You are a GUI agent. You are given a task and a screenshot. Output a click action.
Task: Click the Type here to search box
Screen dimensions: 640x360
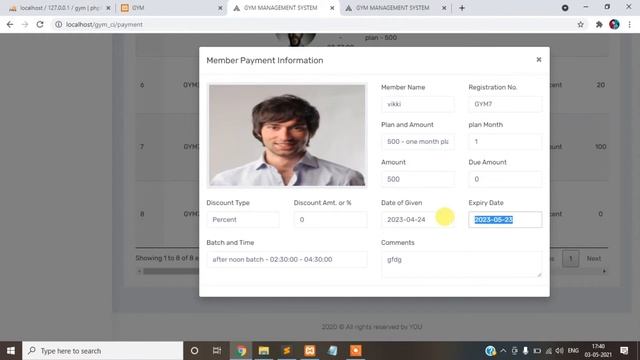point(103,351)
